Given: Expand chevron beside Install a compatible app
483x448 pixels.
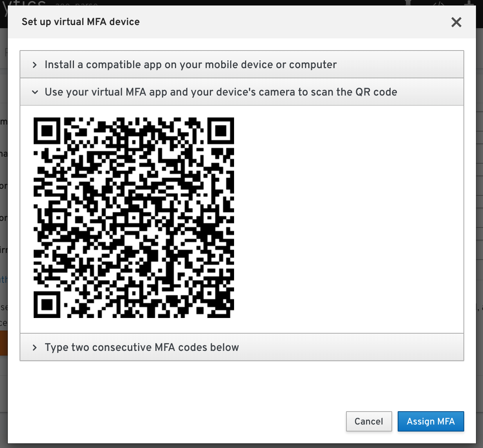Looking at the screenshot, I should [35, 65].
